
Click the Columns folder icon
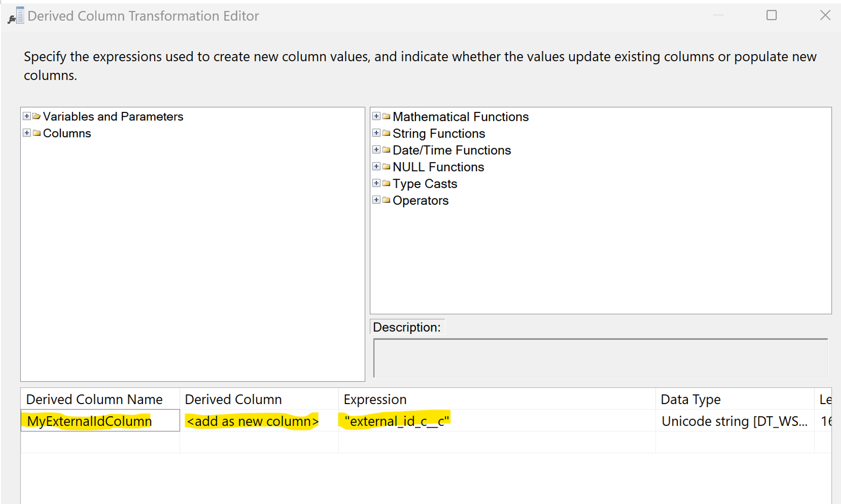[37, 133]
